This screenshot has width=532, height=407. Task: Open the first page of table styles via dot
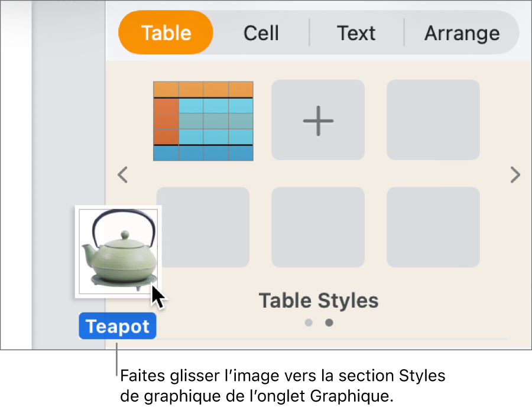point(308,323)
